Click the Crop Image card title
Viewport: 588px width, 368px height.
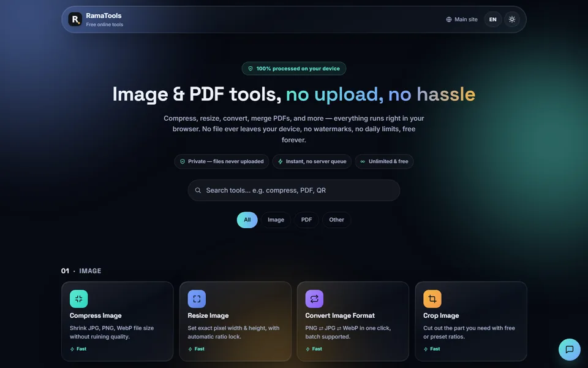(441, 316)
